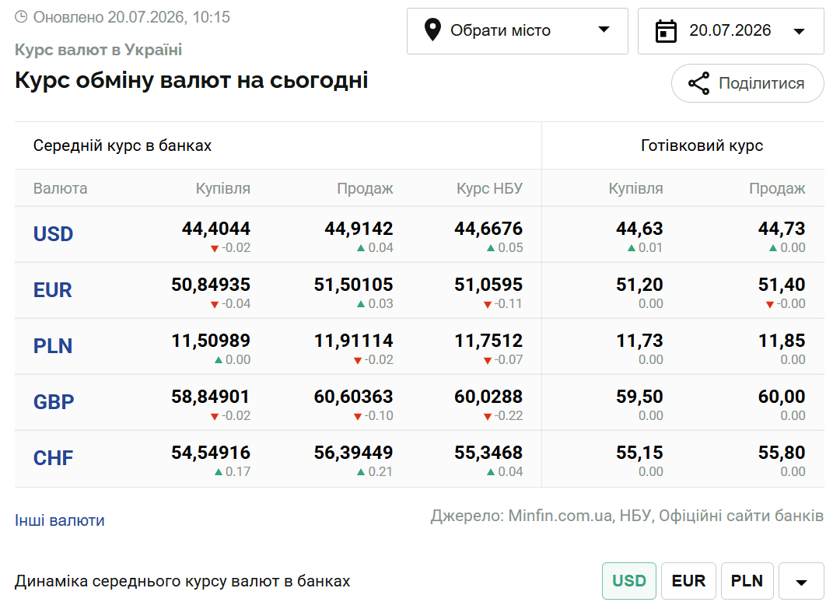This screenshot has height=616, width=840.
Task: Click PLN NBU rate 11,7512
Action: [488, 341]
